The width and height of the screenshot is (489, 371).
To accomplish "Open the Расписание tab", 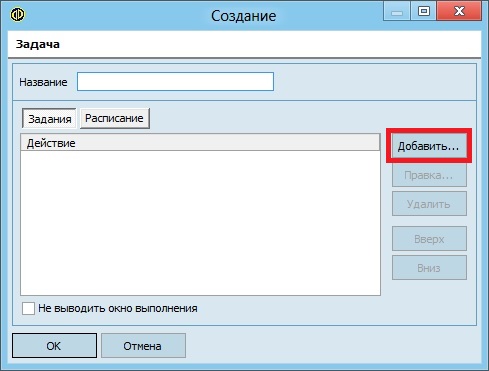I will [115, 118].
